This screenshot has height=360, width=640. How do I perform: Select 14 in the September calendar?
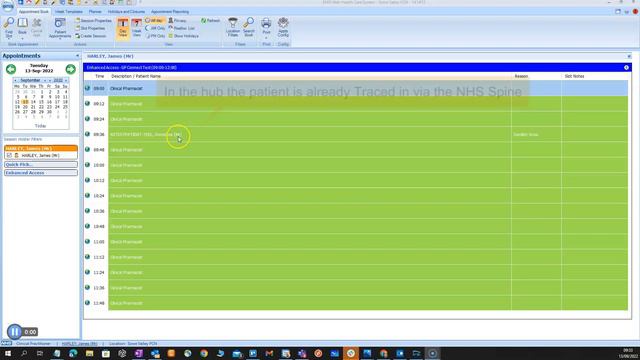pyautogui.click(x=33, y=102)
